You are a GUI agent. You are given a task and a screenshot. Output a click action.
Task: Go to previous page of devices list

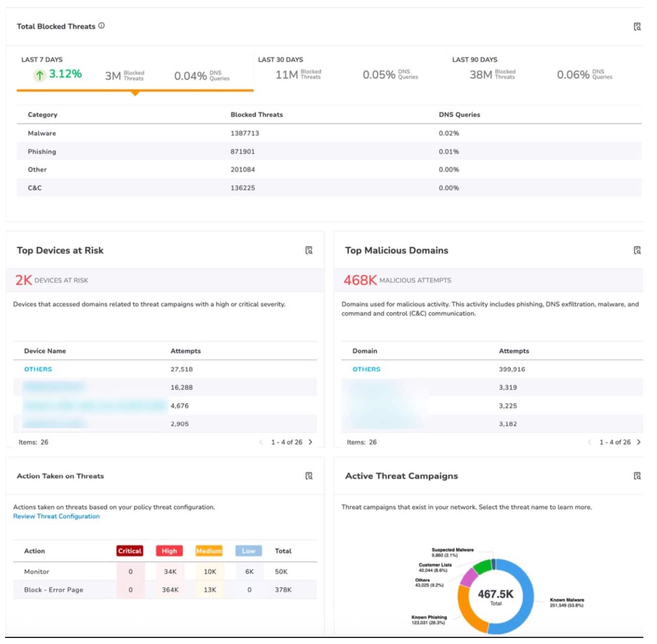click(261, 442)
